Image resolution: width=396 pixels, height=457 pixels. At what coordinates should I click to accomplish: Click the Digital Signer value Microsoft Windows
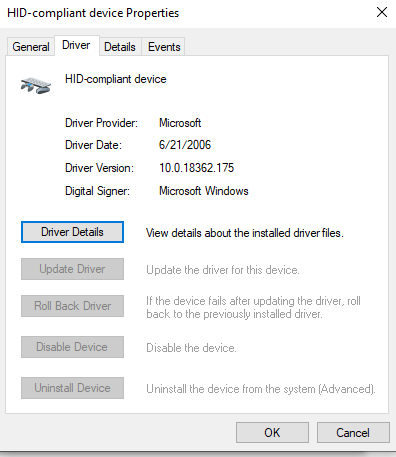[x=204, y=191]
